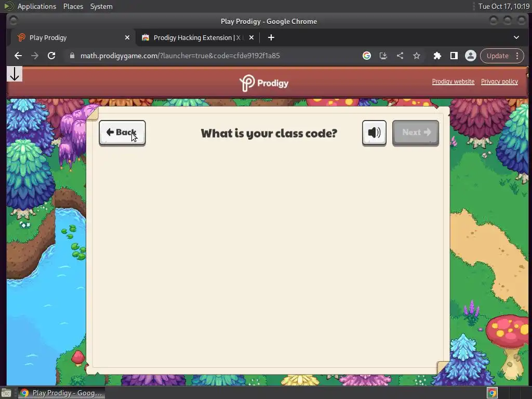Close the Prodigy Hacking Extension tab
Screen dimensions: 532x399
pos(251,37)
